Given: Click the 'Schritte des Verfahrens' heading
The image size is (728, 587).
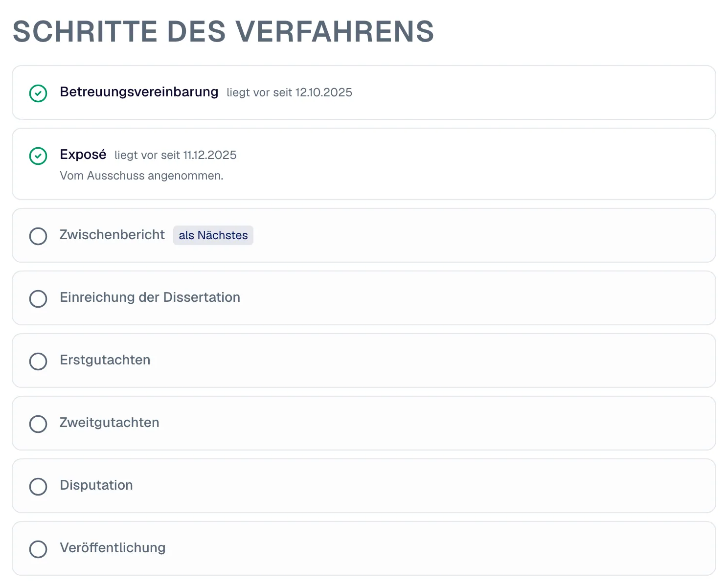Looking at the screenshot, I should click(x=223, y=32).
